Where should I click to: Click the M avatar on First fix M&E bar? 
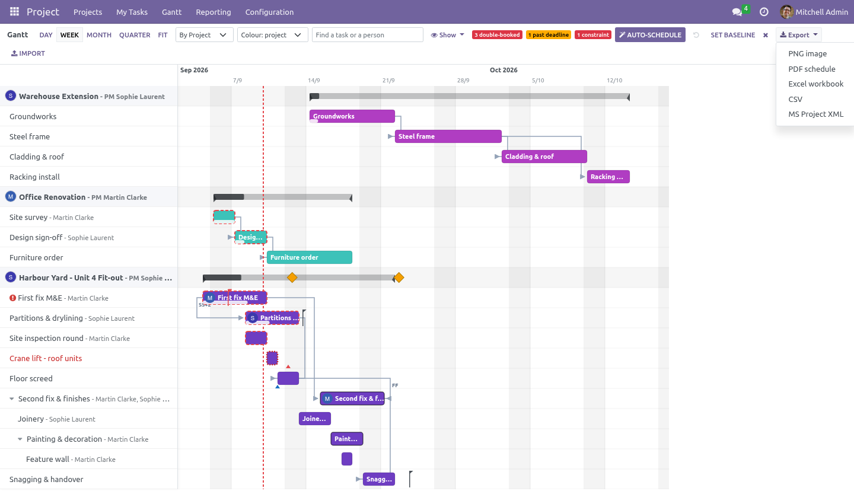[209, 298]
